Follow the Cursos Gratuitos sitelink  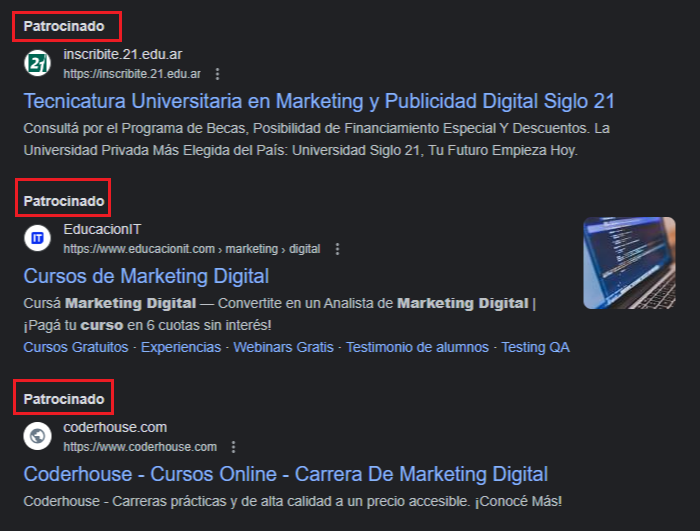tap(76, 347)
